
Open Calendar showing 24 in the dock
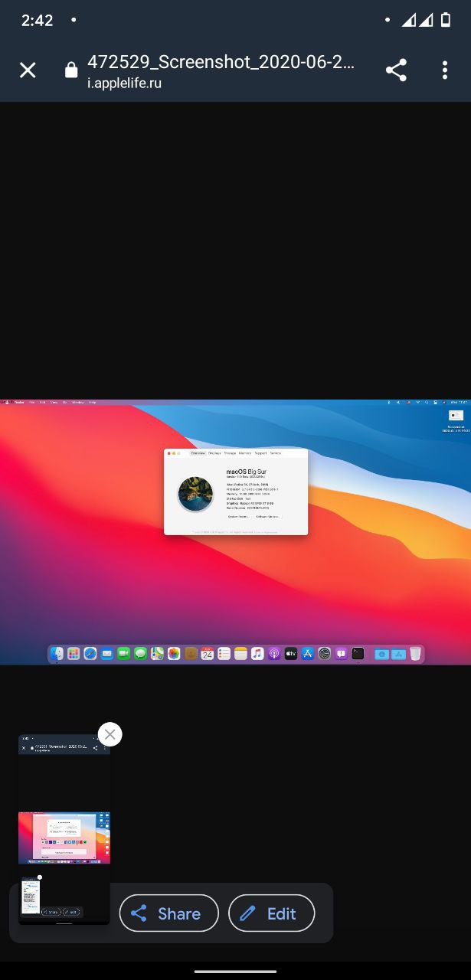pyautogui.click(x=208, y=654)
